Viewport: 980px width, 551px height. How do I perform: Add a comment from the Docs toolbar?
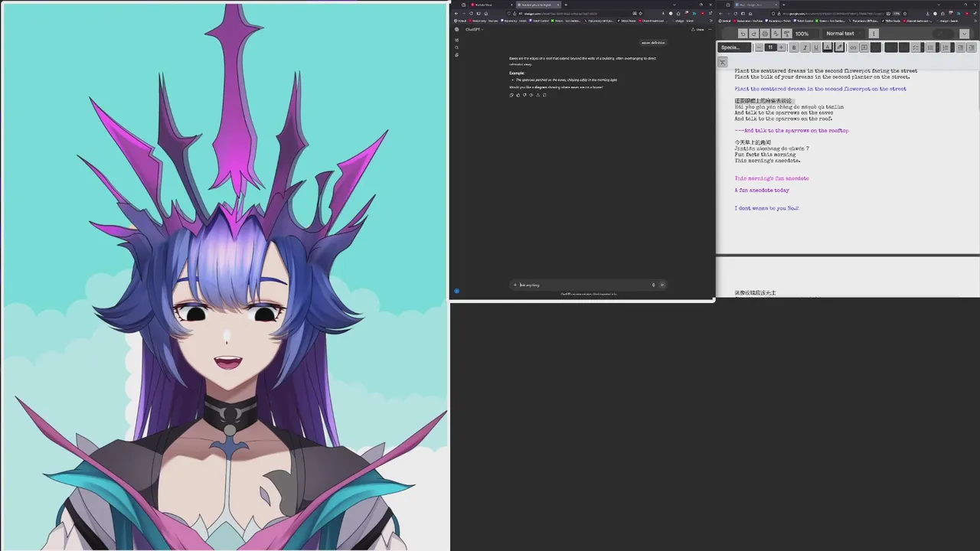click(x=864, y=47)
